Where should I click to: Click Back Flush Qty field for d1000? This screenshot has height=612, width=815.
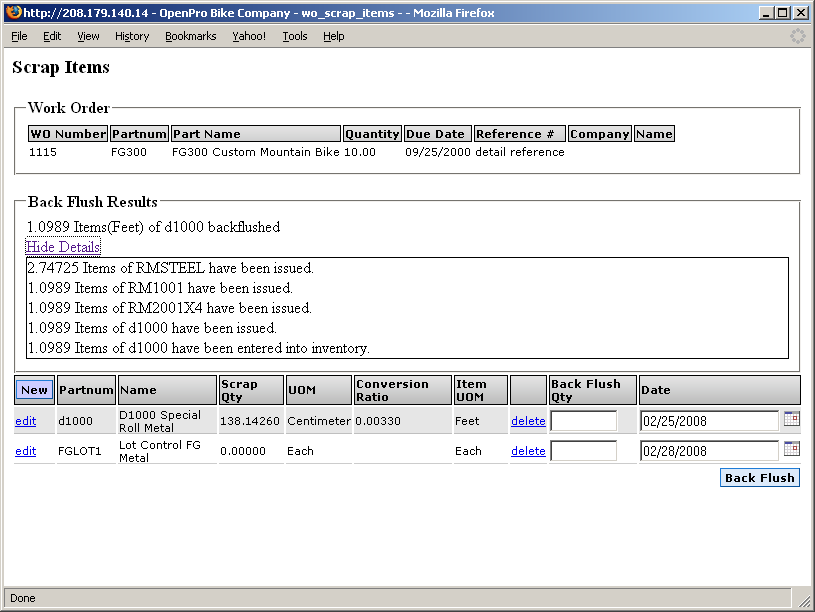pos(583,421)
